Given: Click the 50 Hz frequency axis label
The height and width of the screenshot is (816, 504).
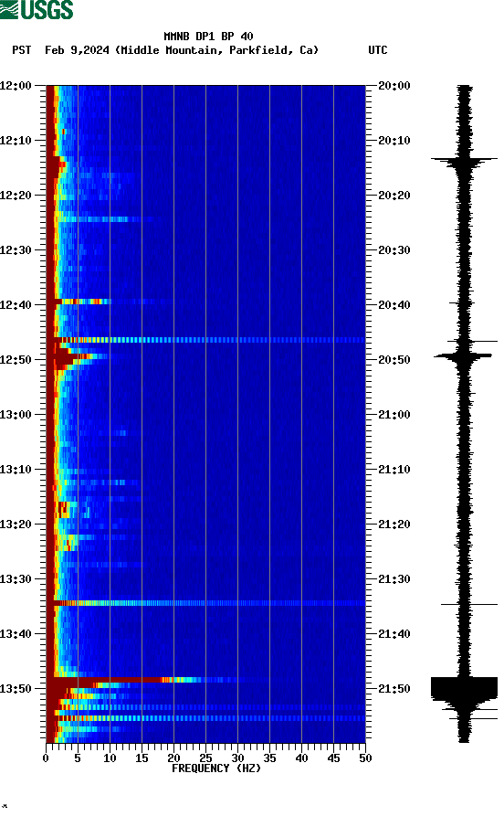Looking at the screenshot, I should click(365, 758).
